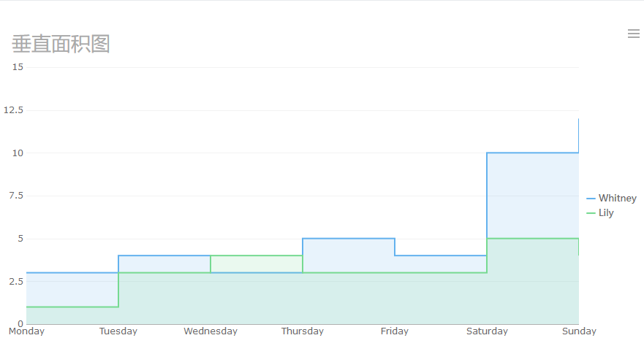Select the Sunday x-axis label
644x346 pixels.
coord(579,331)
